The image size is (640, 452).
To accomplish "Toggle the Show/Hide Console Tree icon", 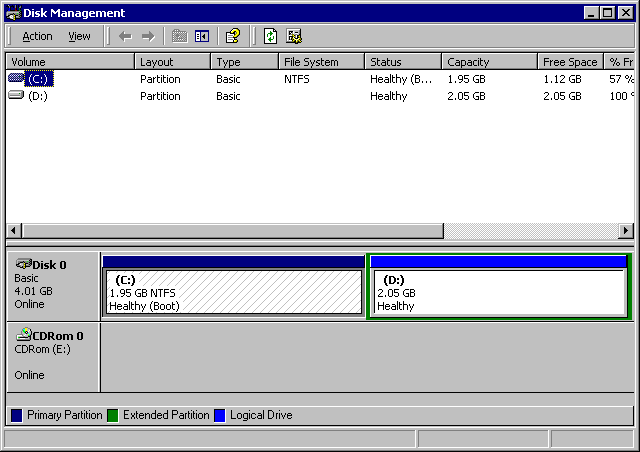I will pos(202,36).
